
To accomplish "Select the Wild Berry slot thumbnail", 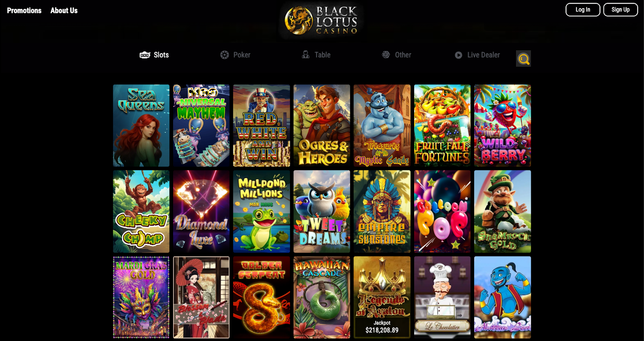I will coord(502,125).
